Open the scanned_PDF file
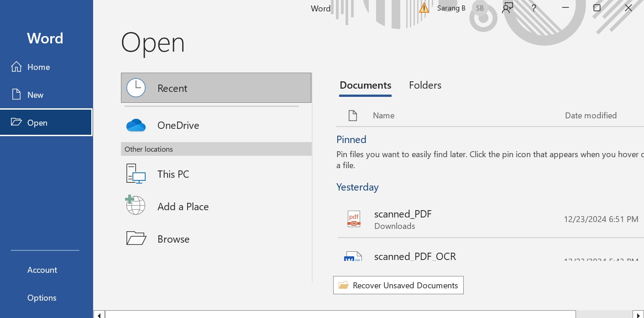Image resolution: width=644 pixels, height=318 pixels. point(491,219)
